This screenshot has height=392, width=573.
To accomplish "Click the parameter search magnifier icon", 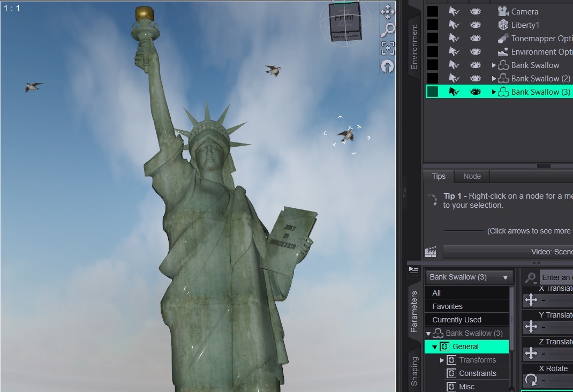I will click(530, 277).
